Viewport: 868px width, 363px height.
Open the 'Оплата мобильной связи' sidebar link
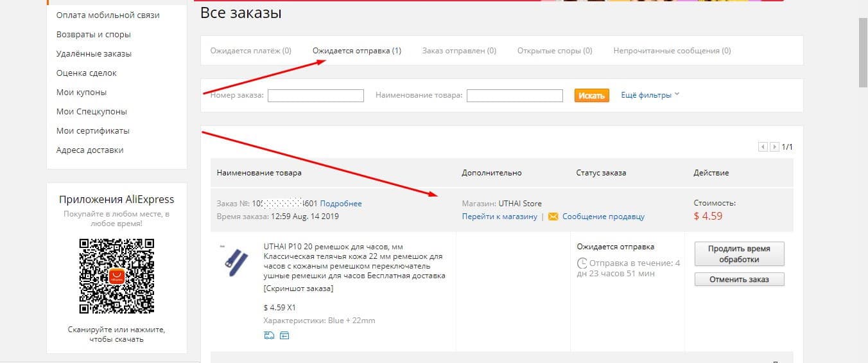point(108,15)
